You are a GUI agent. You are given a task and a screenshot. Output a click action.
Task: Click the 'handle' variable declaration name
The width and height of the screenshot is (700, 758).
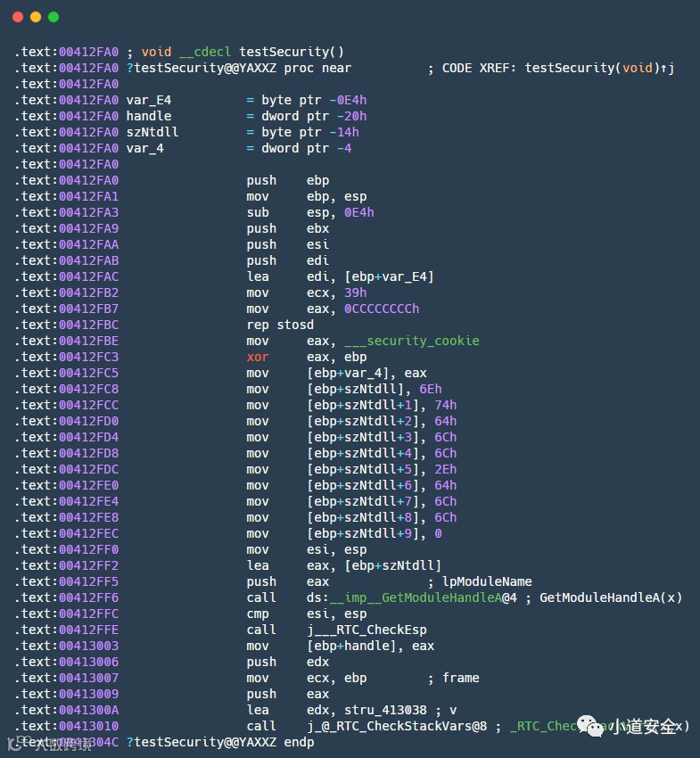[x=149, y=116]
